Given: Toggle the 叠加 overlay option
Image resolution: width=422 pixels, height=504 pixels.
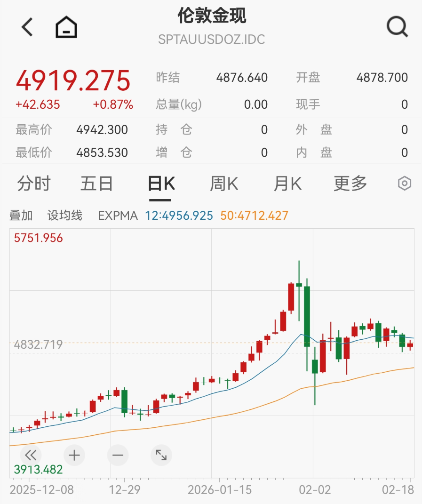Looking at the screenshot, I should tap(22, 215).
